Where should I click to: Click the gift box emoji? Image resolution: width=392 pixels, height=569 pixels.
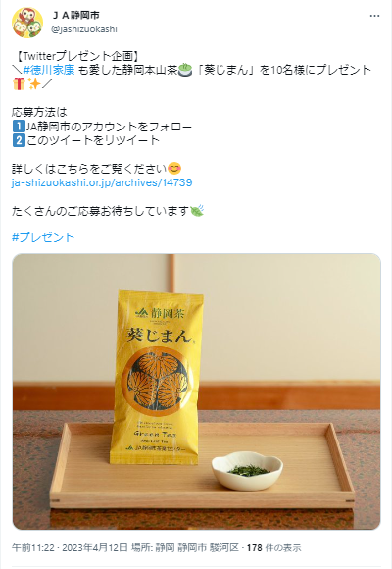pos(19,83)
